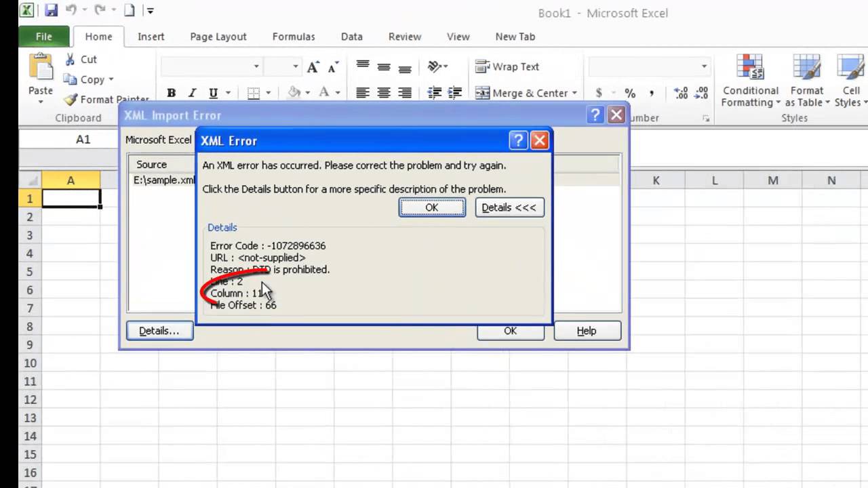Screen dimensions: 868x488
Task: Apply the fill color bucket
Action: tap(294, 93)
